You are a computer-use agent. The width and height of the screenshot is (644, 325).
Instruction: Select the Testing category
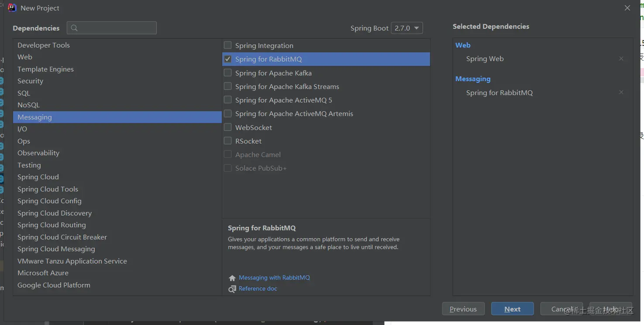(117, 165)
